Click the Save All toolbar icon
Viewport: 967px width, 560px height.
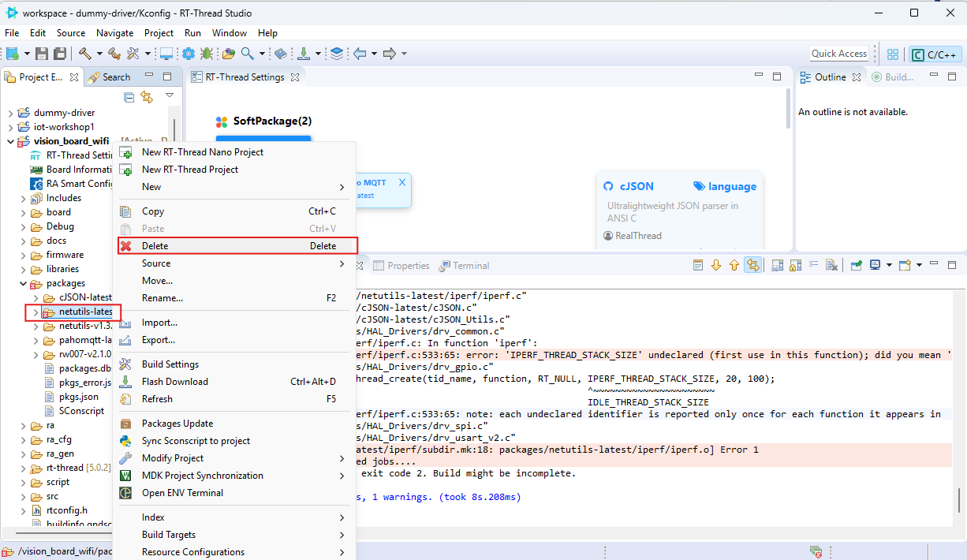tap(59, 54)
